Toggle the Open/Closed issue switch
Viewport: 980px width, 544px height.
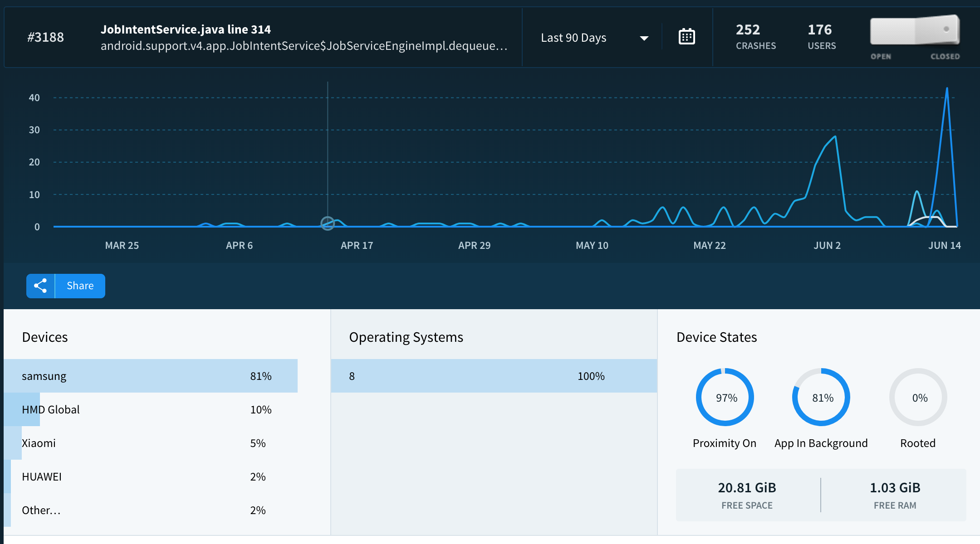(x=915, y=30)
